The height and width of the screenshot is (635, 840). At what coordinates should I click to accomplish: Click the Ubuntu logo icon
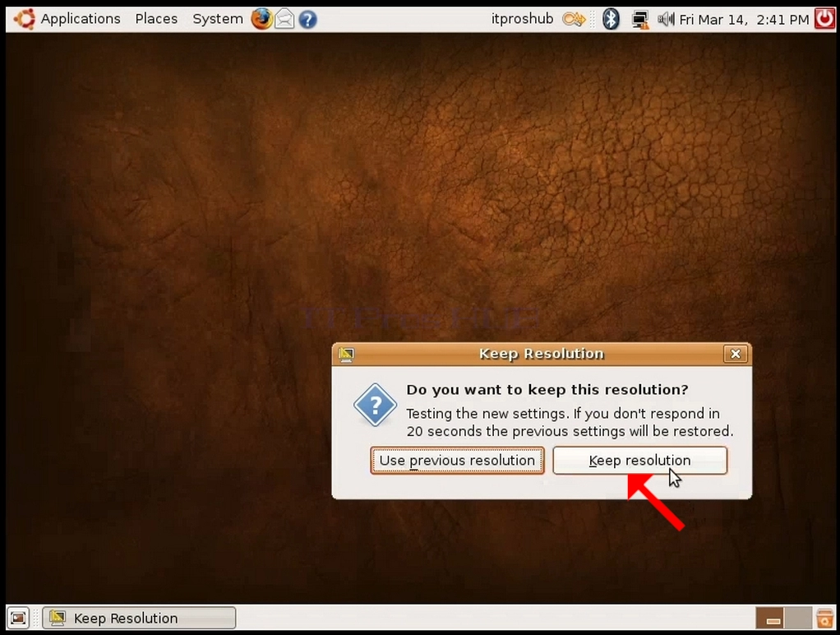click(x=25, y=19)
